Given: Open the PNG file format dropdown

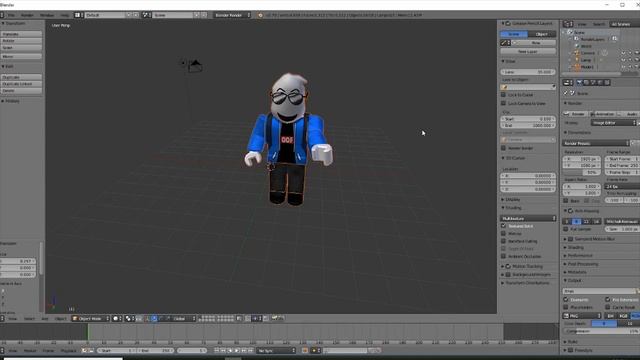Looking at the screenshot, I should click(x=582, y=316).
